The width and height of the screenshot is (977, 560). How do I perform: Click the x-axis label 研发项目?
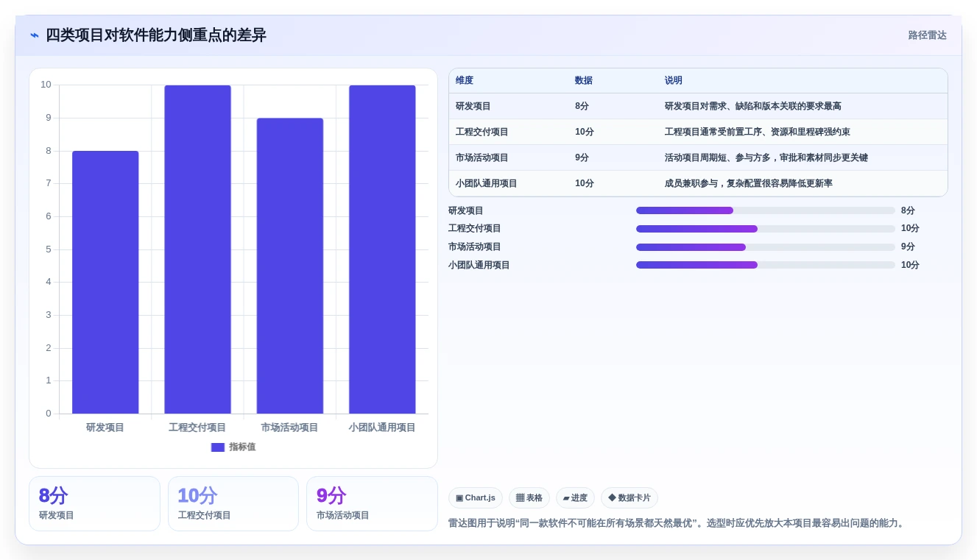[105, 428]
